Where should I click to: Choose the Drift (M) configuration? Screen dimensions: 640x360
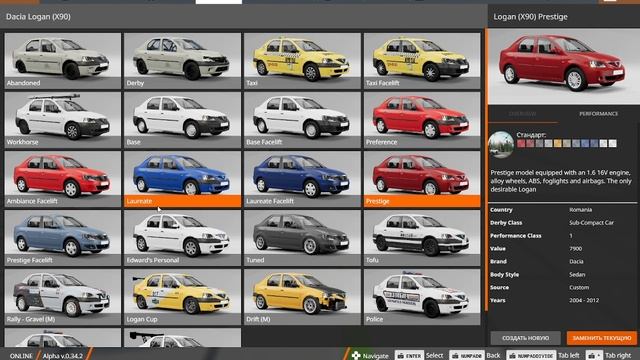pos(302,297)
